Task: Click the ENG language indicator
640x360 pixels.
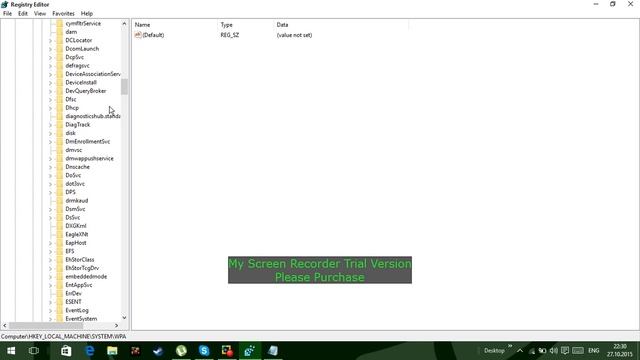Action: [x=593, y=351]
